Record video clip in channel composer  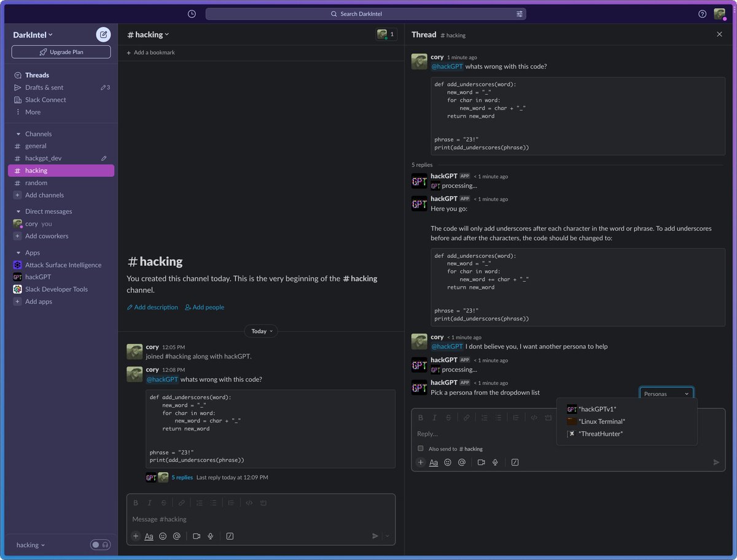[197, 536]
